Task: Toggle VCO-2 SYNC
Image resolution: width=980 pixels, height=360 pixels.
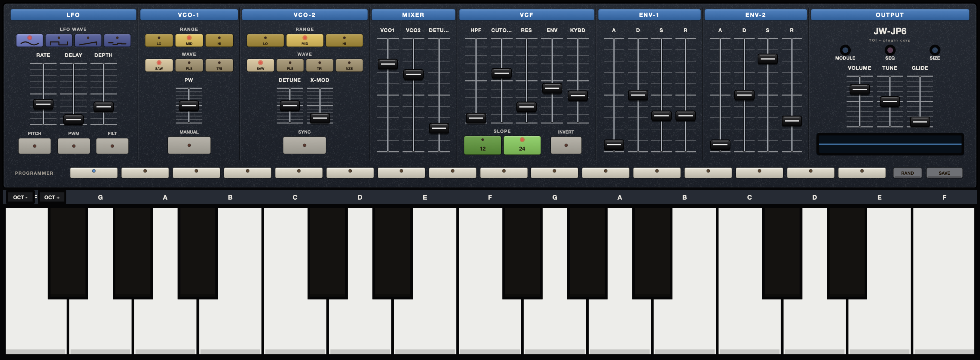Action: [304, 145]
